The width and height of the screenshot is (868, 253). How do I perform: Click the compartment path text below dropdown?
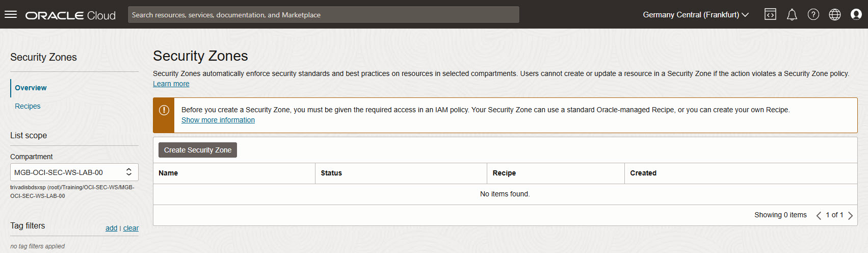point(72,191)
